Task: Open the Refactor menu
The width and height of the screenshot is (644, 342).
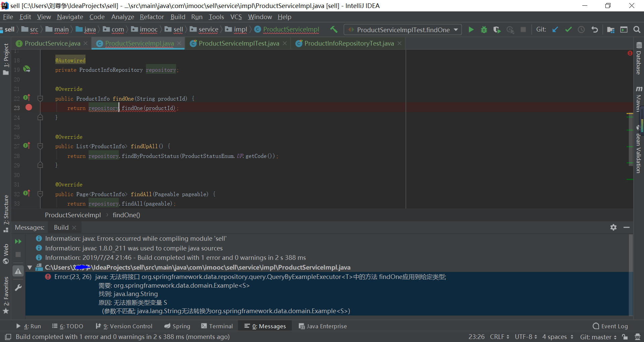Action: 152,17
